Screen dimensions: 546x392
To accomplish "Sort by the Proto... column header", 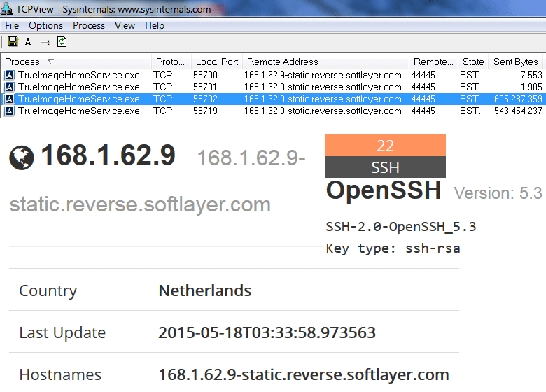I will (x=171, y=62).
